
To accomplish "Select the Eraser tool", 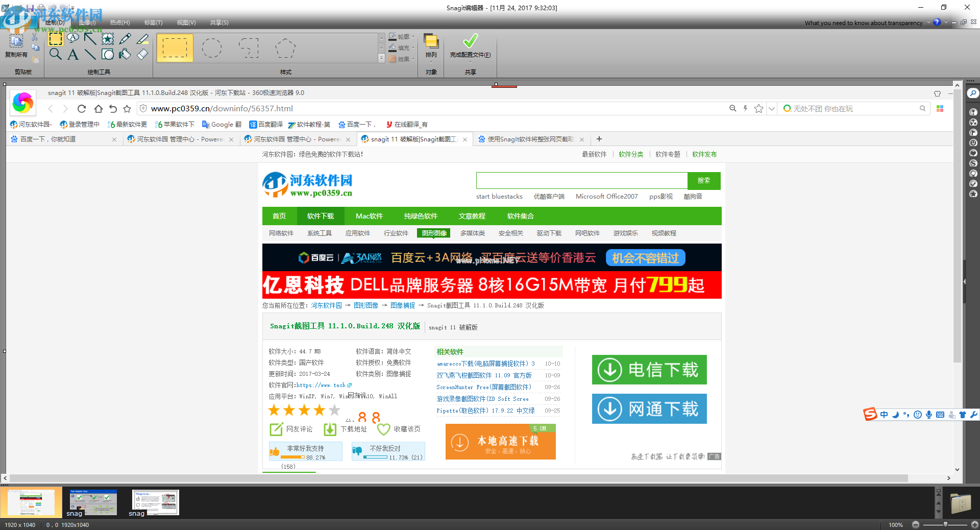I will [x=142, y=54].
